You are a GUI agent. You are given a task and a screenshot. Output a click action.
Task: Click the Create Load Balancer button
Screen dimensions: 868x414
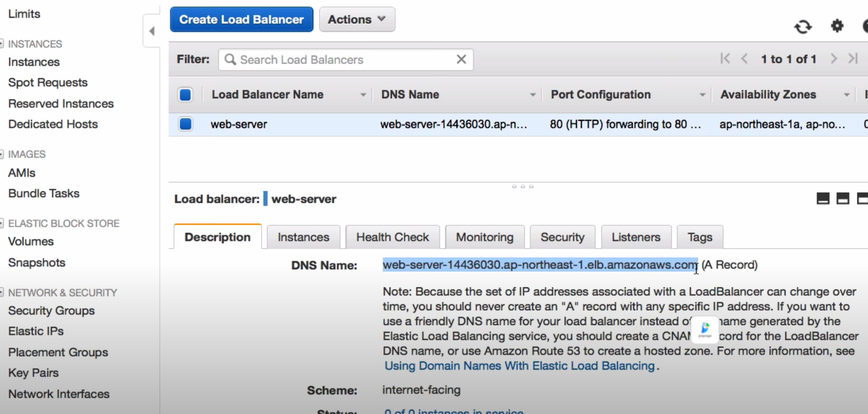[x=241, y=19]
